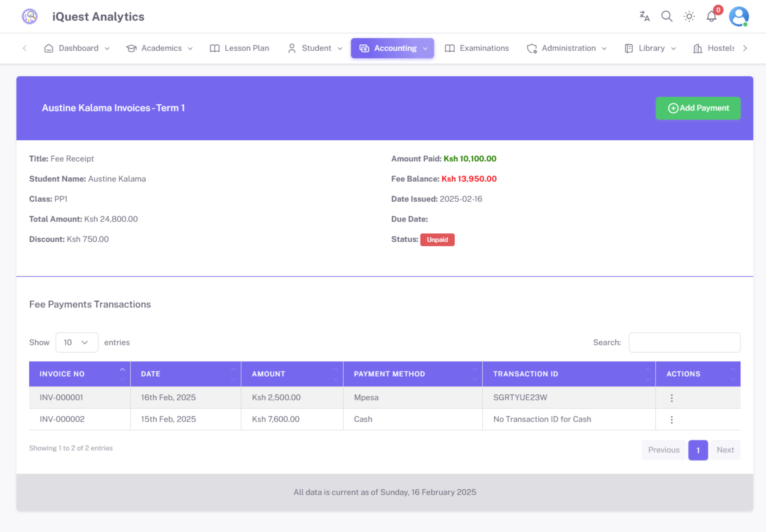
Task: Select page 1 in pagination
Action: [x=698, y=450]
